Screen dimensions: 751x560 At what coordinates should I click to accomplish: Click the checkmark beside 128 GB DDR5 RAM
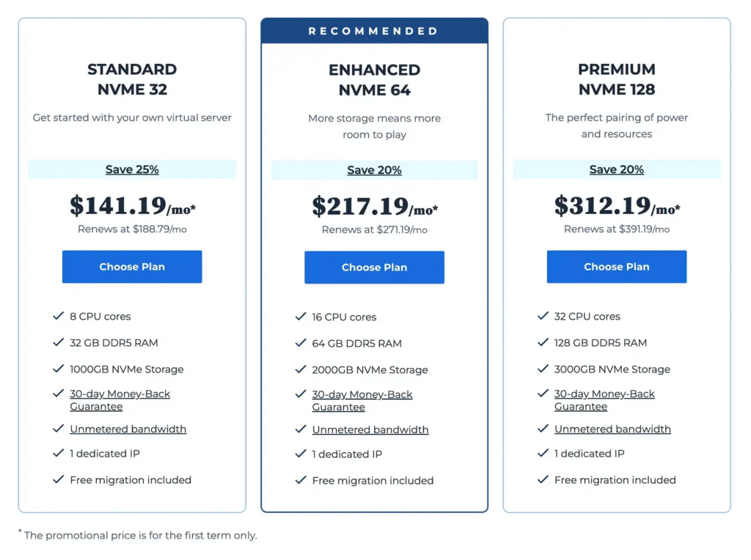click(x=543, y=342)
